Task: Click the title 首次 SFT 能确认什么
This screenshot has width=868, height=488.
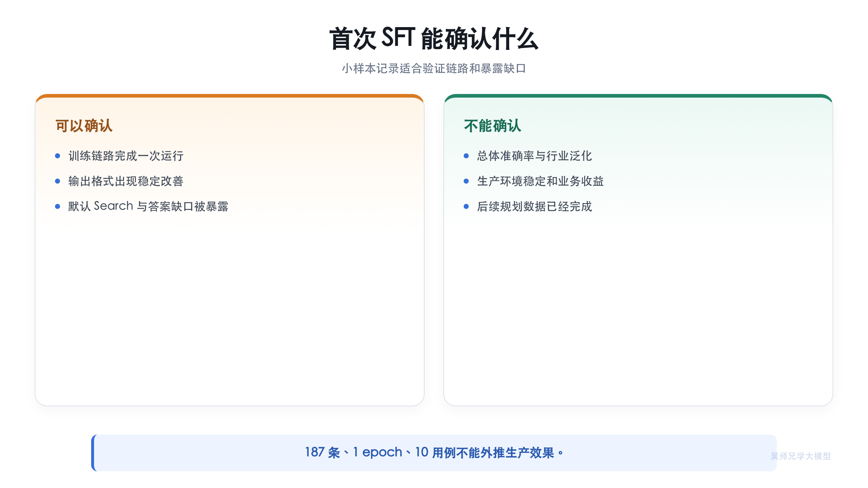Action: coord(434,38)
